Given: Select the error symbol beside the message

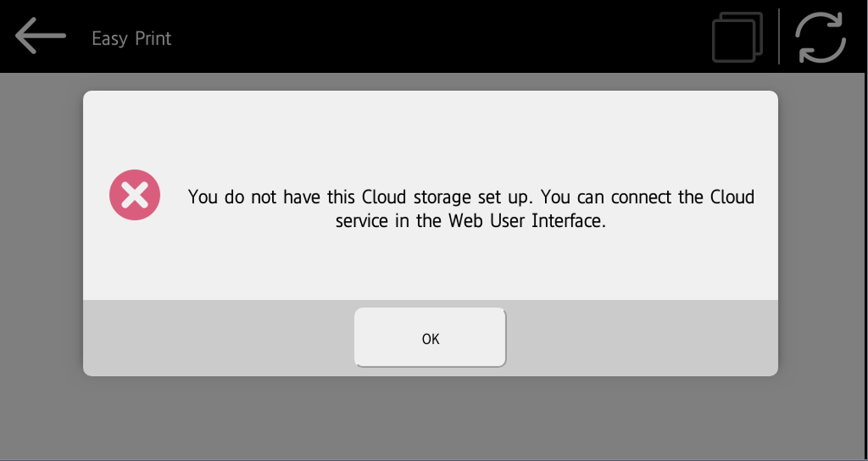Looking at the screenshot, I should (x=135, y=195).
